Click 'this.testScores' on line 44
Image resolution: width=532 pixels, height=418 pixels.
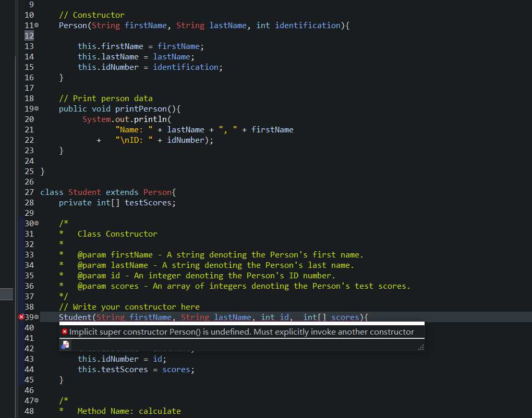[113, 370]
